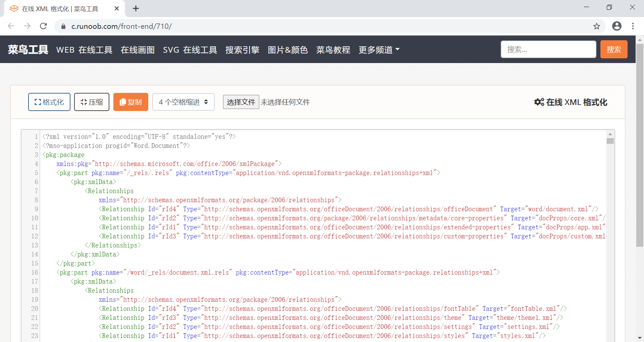
Task: Close the 在线 XML 格式化 tab
Action: (x=117, y=9)
